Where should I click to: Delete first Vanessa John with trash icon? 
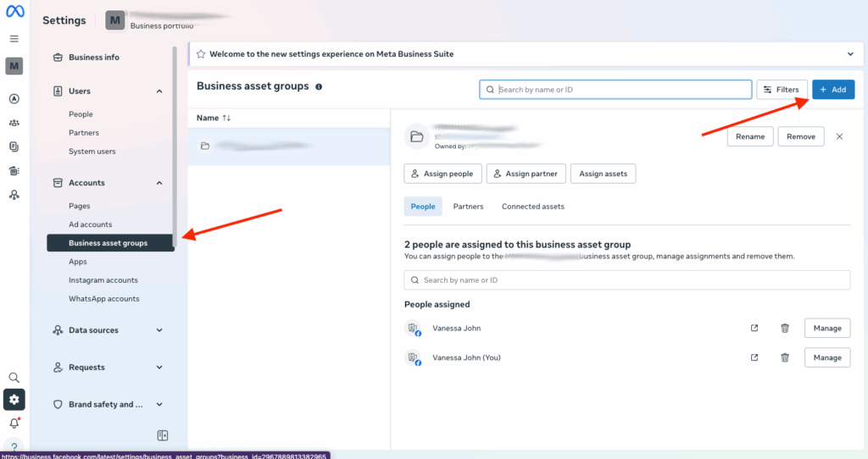pyautogui.click(x=785, y=329)
